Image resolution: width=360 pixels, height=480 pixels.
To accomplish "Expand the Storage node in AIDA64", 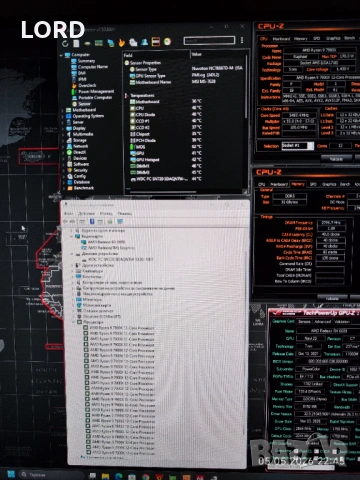I will coord(63,140).
